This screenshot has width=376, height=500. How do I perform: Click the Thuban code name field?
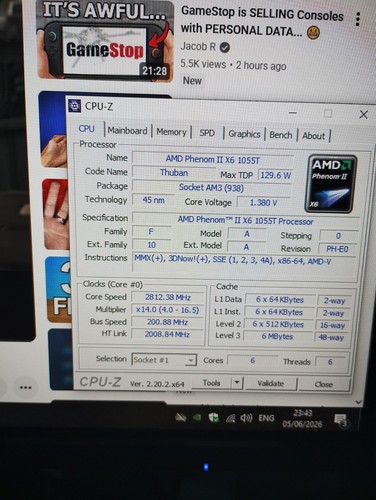point(174,173)
